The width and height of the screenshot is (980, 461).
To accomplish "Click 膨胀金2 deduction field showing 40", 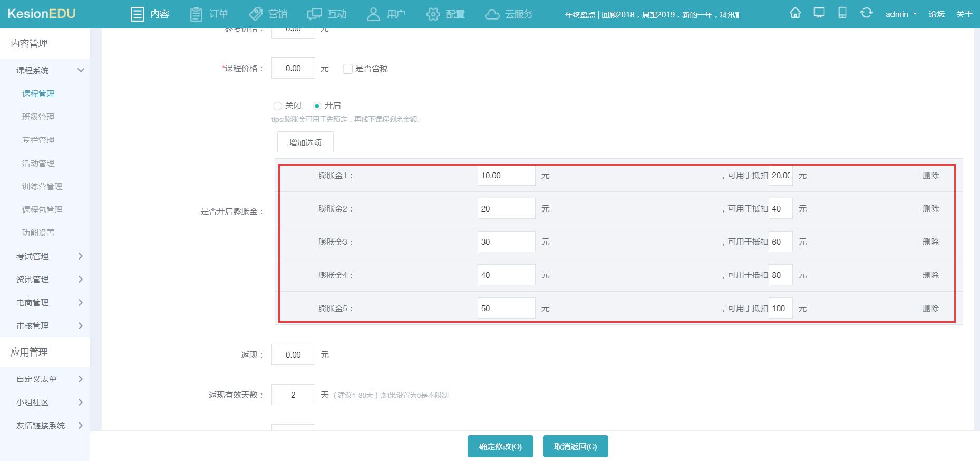I will pos(781,208).
